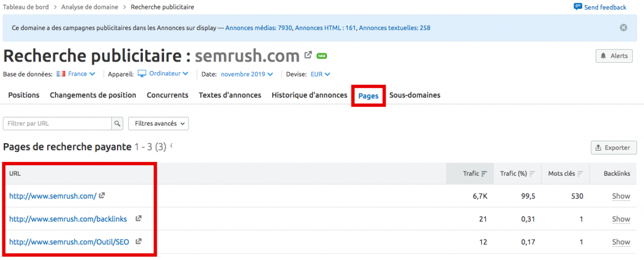Click traffic percentage 0,31
This screenshot has height=260, width=644.
(x=528, y=219)
